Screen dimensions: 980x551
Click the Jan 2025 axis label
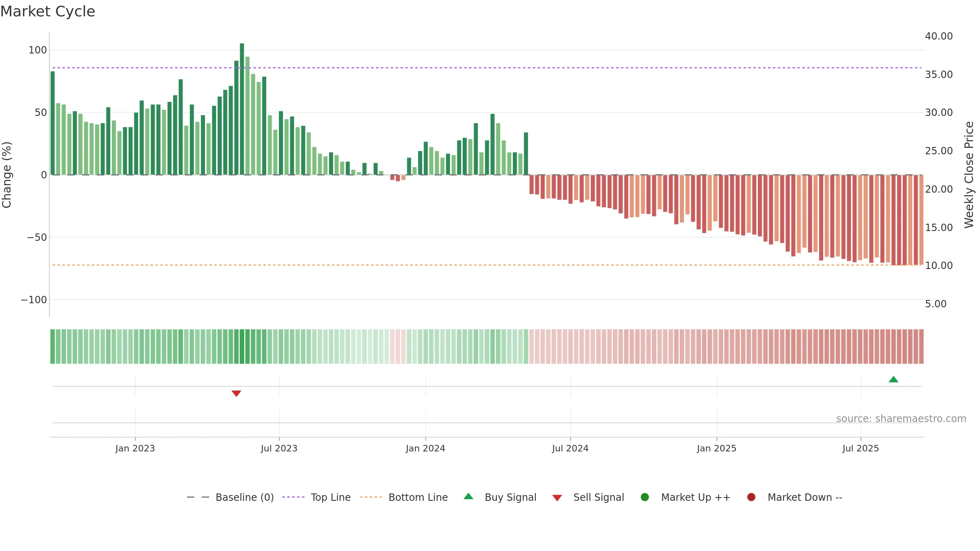click(717, 449)
